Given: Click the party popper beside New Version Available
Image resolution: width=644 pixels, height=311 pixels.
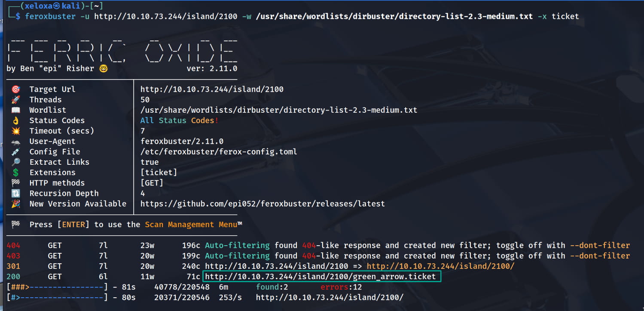Looking at the screenshot, I should coord(15,204).
